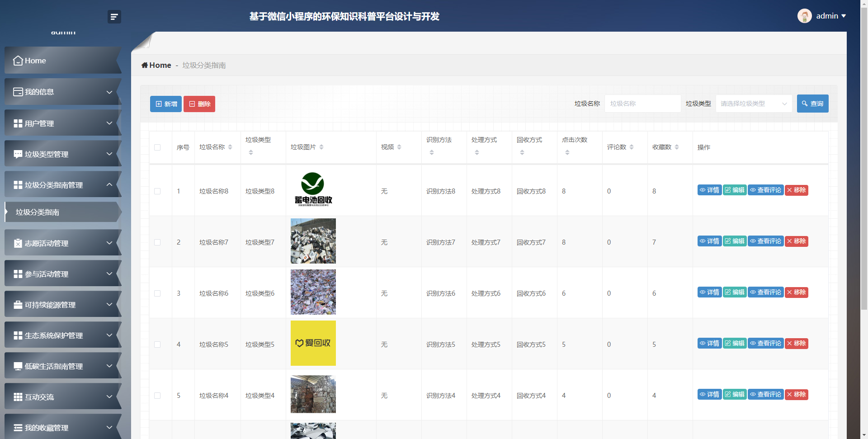This screenshot has height=439, width=868.
Task: Click Home breadcrumb link
Action: [x=160, y=65]
